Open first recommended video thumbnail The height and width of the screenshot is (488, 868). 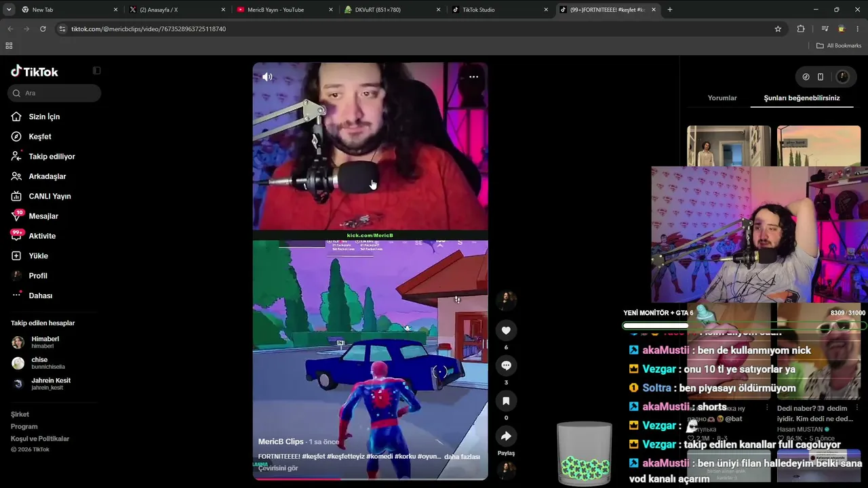pyautogui.click(x=729, y=146)
